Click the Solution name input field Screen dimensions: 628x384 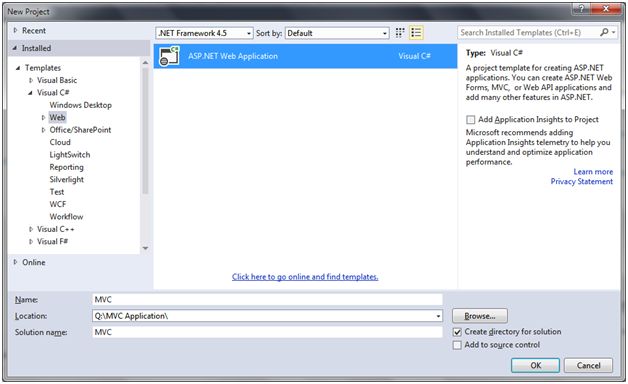267,332
